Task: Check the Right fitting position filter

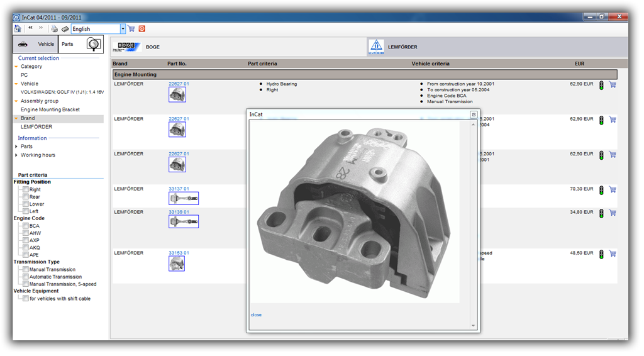Action: coord(25,189)
